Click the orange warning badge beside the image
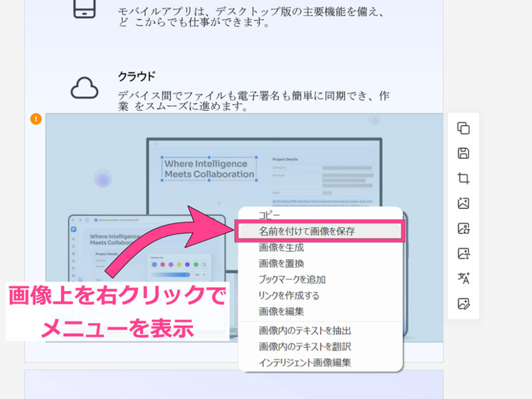The image size is (532, 399). pyautogui.click(x=36, y=119)
